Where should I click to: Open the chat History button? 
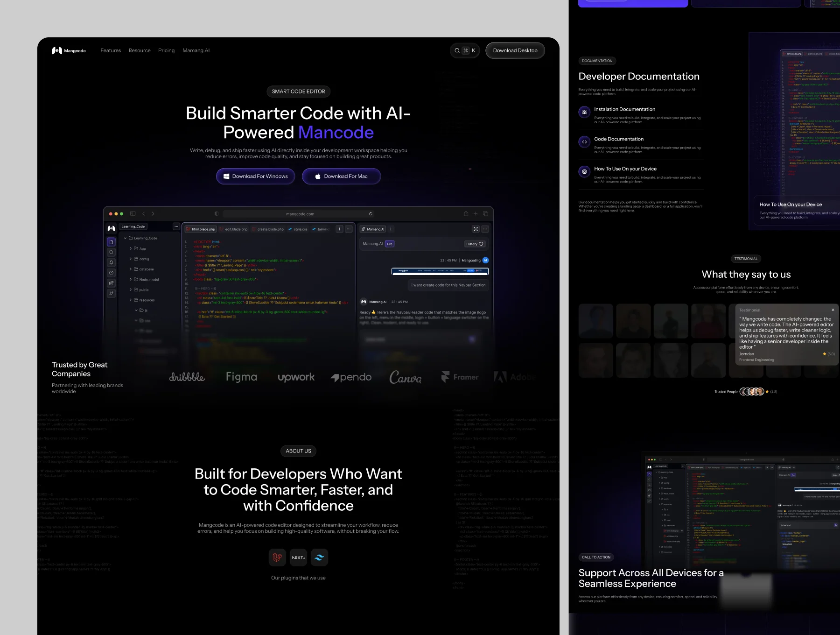point(475,244)
